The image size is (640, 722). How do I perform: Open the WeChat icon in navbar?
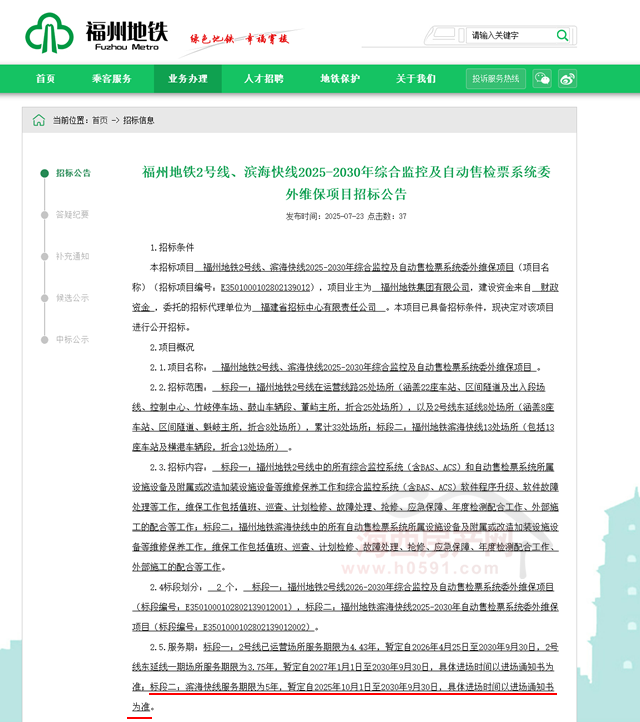click(542, 79)
